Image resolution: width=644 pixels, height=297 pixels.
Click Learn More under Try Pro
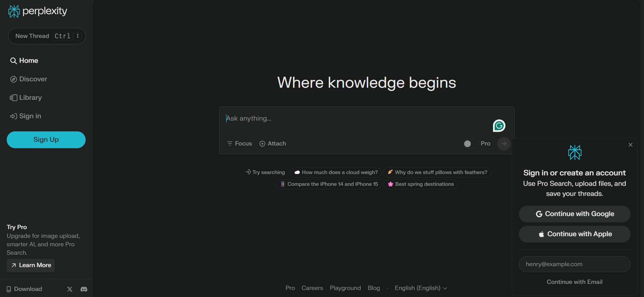tap(31, 265)
